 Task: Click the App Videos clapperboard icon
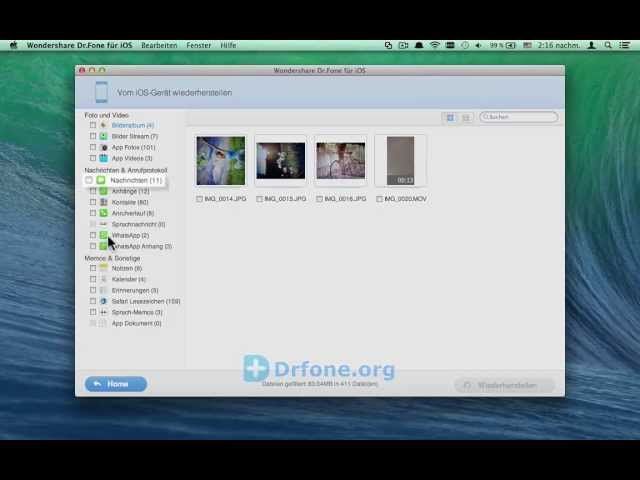coord(104,158)
